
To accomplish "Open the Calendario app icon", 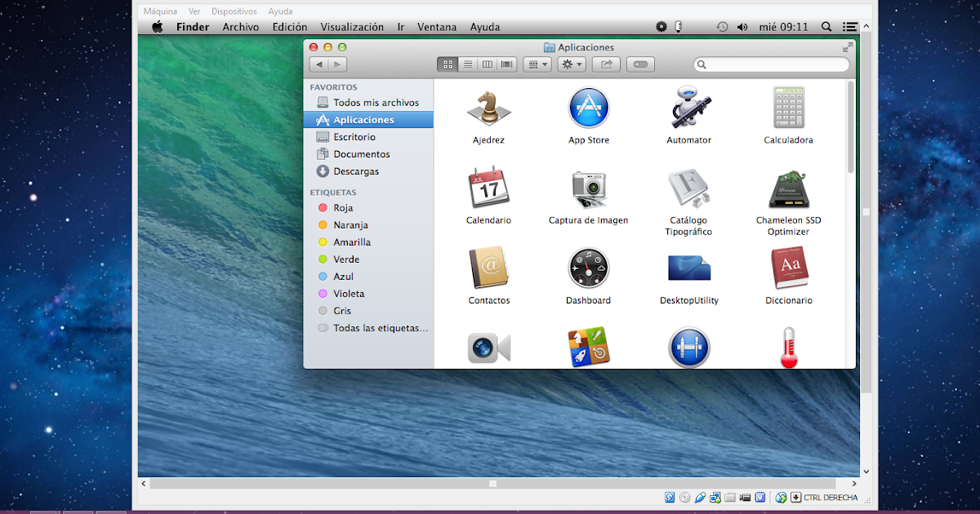I will pyautogui.click(x=488, y=188).
